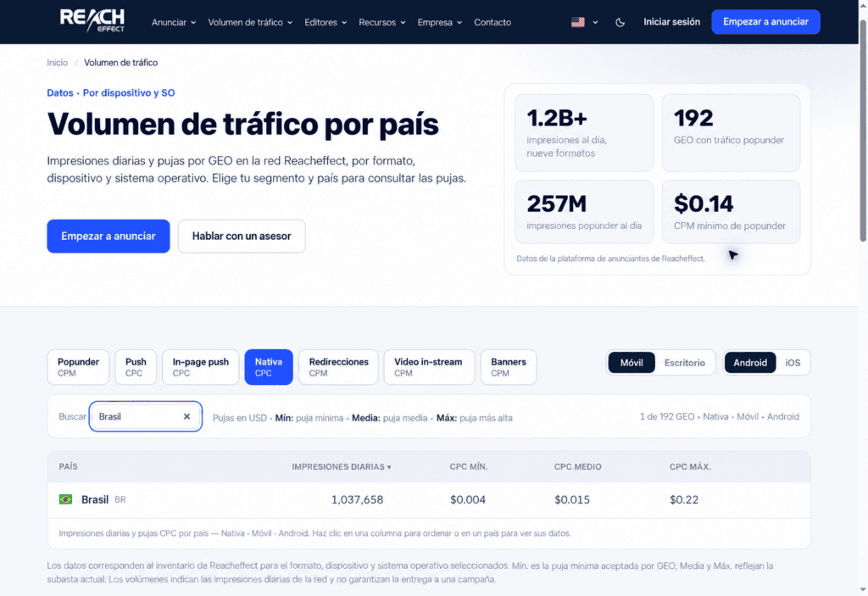Viewport: 868px width, 596px height.
Task: Click the 1.2B+ impressions stat card
Action: coord(584,133)
